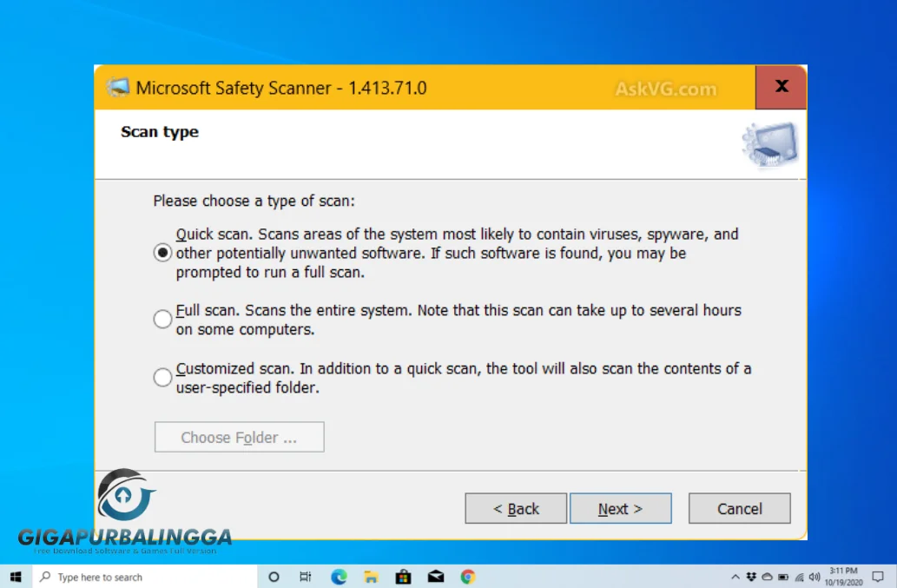Screen dimensions: 897x588
Task: Check network status from the system tray
Action: point(799,576)
